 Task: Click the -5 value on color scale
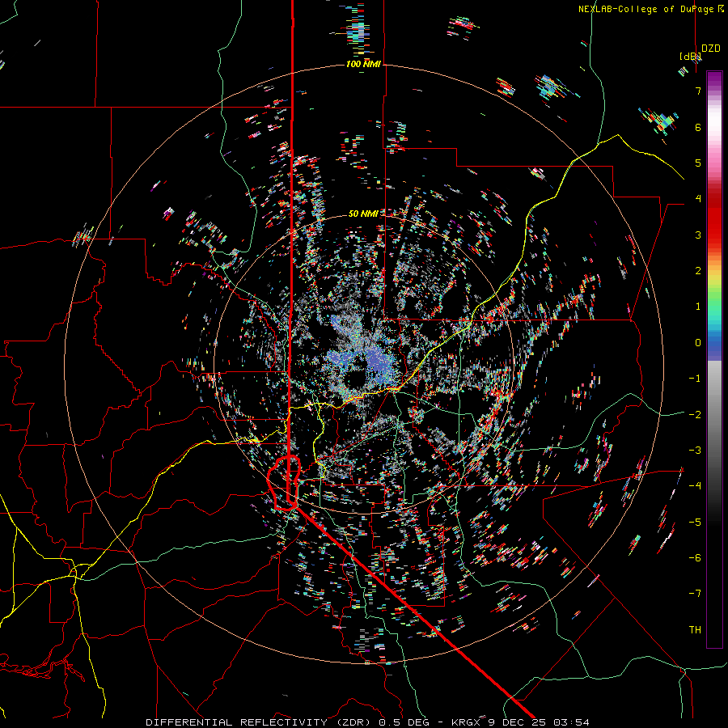(695, 523)
